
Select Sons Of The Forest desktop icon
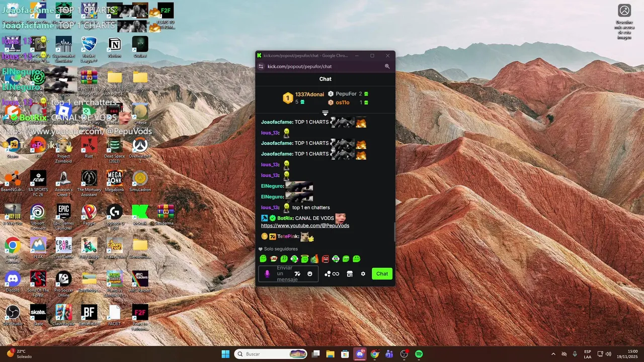(x=38, y=284)
